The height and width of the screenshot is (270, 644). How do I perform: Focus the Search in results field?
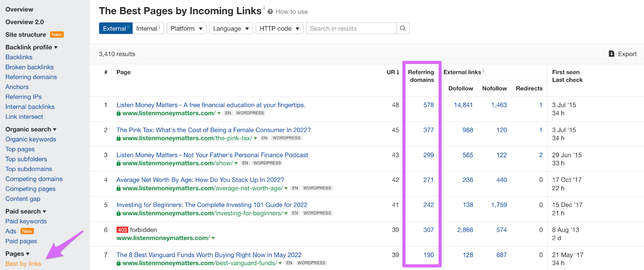351,28
